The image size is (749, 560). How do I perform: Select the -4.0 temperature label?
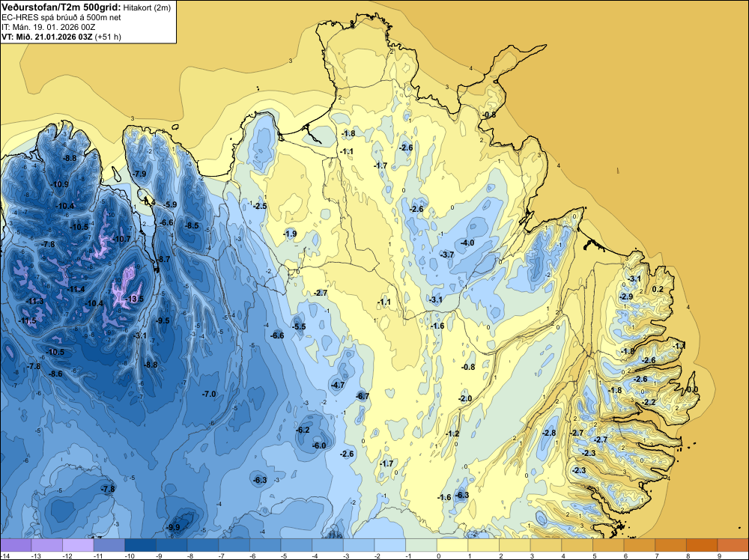point(467,243)
